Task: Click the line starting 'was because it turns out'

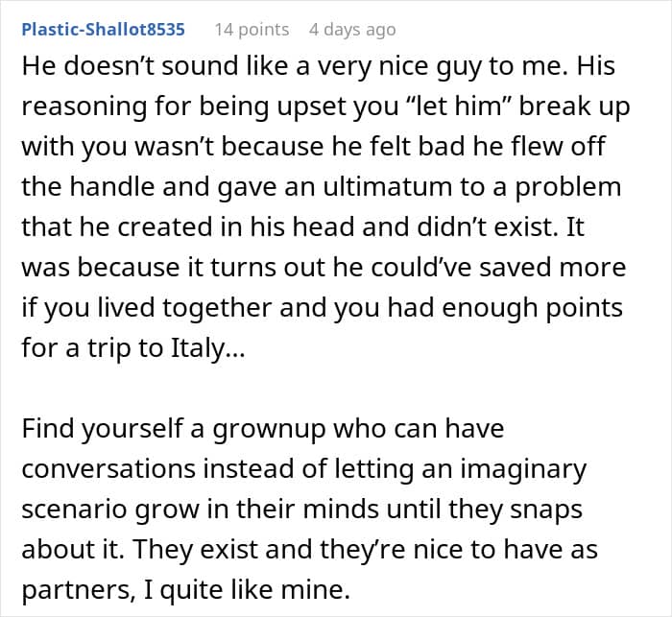Action: click(x=324, y=268)
